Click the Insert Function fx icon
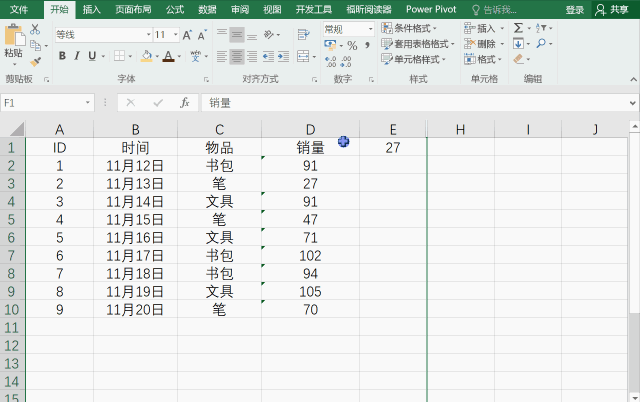 click(x=184, y=102)
